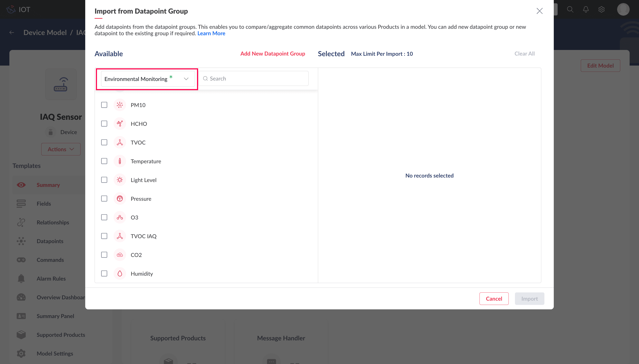Tick the TVOC IAQ checkbox

tap(104, 236)
